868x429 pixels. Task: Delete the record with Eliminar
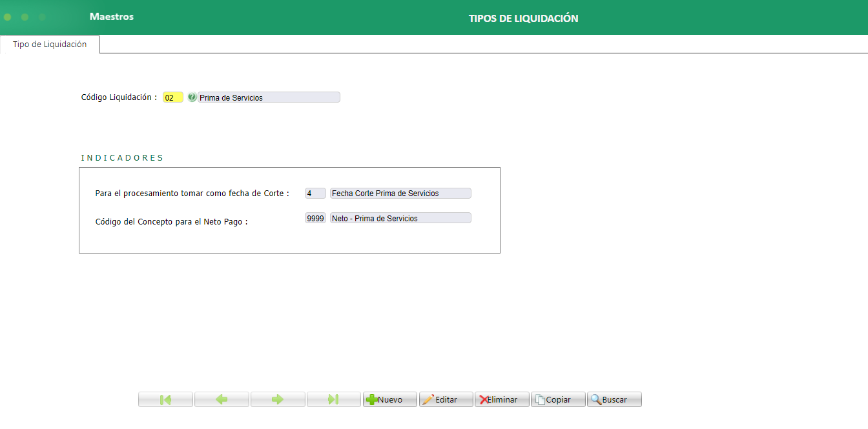tap(502, 399)
